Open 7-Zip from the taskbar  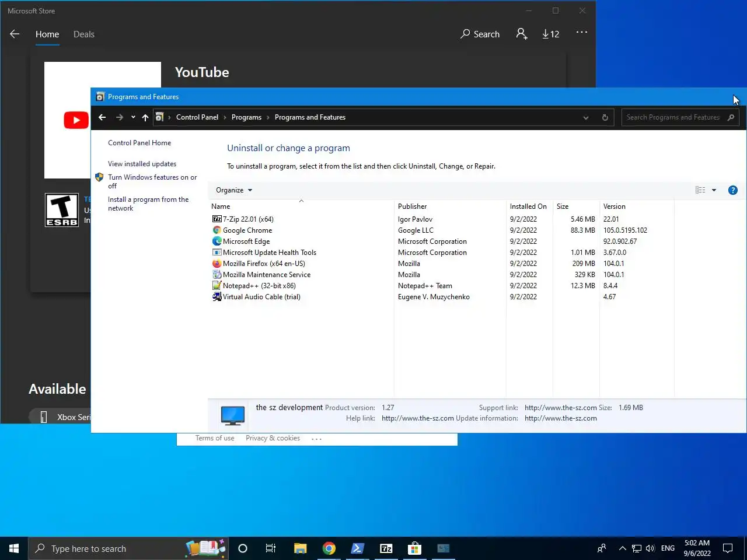(386, 548)
